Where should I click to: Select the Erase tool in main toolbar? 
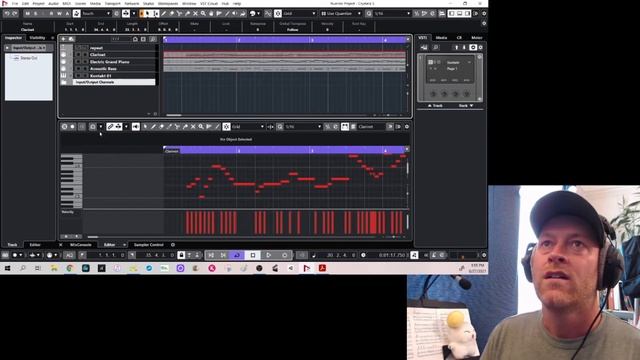(x=172, y=13)
